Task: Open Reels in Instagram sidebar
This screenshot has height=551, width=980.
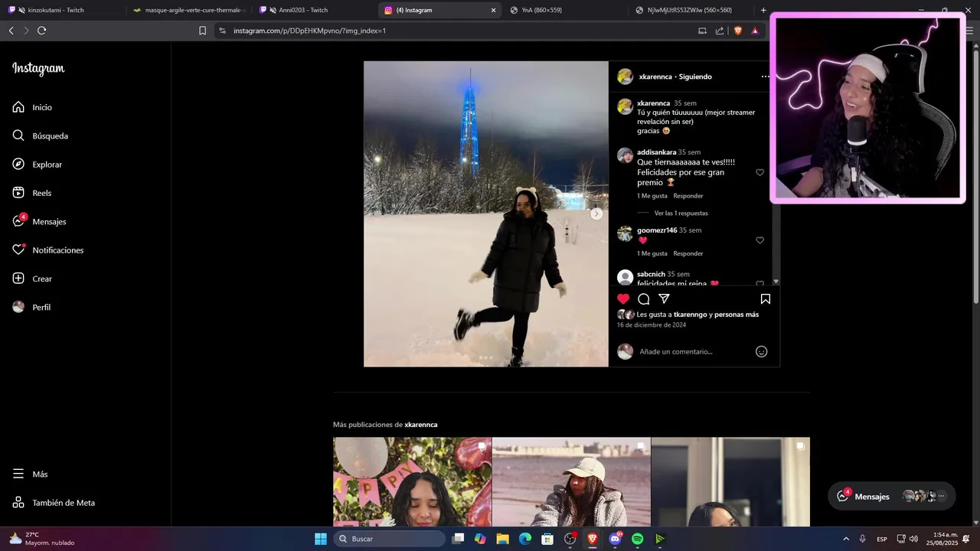Action: click(32, 193)
